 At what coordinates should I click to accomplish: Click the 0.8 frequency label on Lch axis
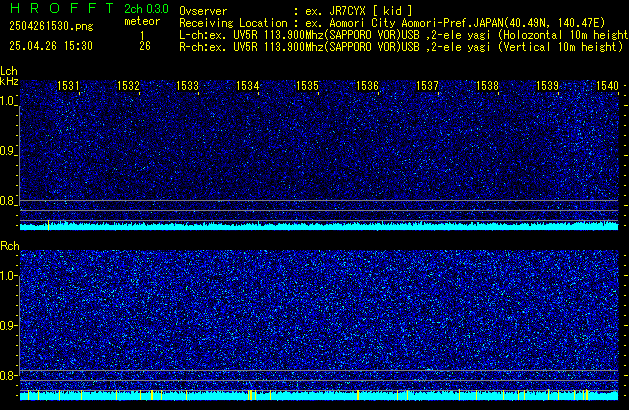(7, 201)
